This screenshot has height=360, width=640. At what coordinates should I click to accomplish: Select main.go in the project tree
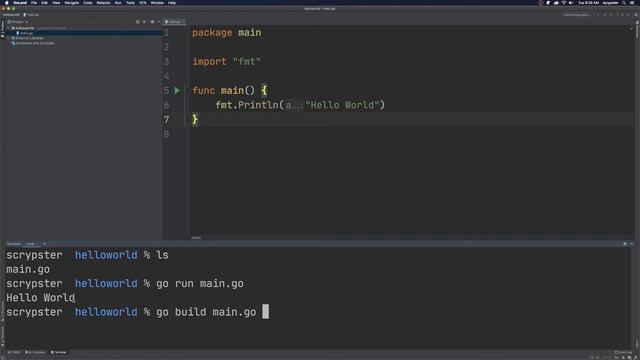(26, 33)
